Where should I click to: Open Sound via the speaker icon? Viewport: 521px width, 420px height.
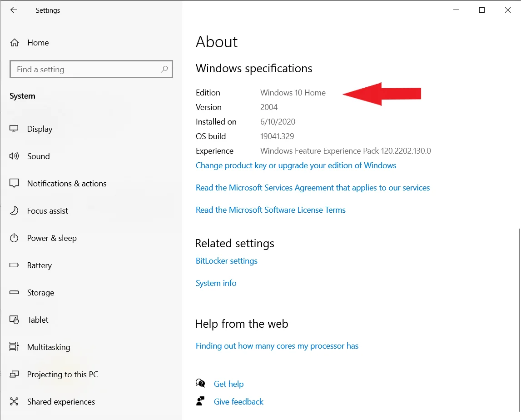point(14,156)
